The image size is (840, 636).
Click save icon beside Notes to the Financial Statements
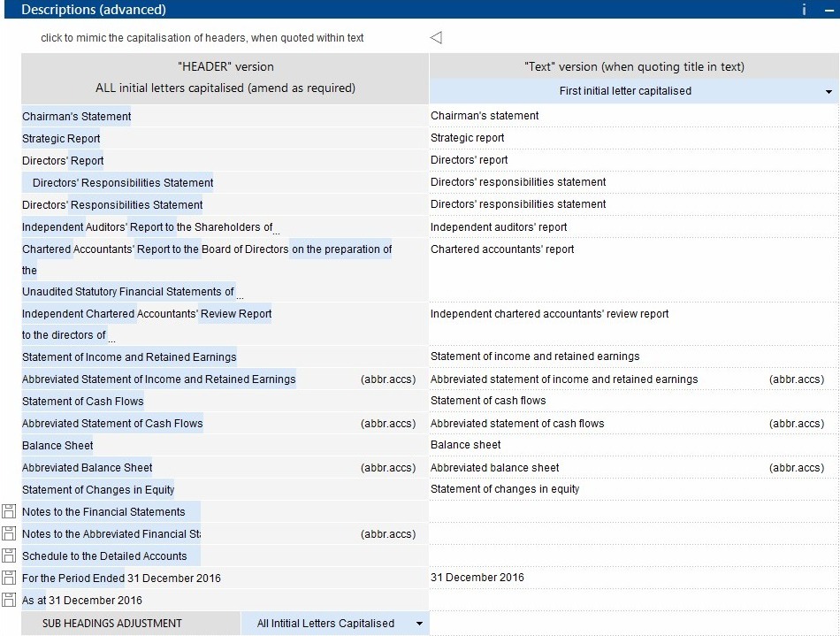(9, 511)
